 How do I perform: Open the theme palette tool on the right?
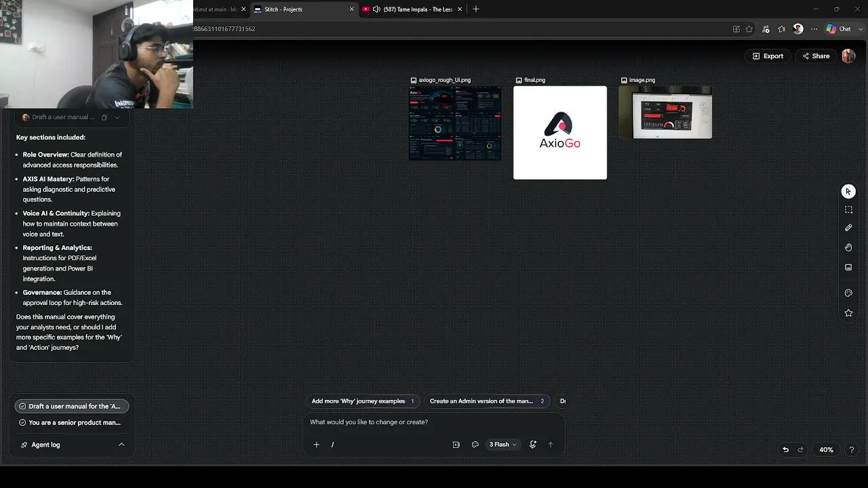tap(848, 293)
